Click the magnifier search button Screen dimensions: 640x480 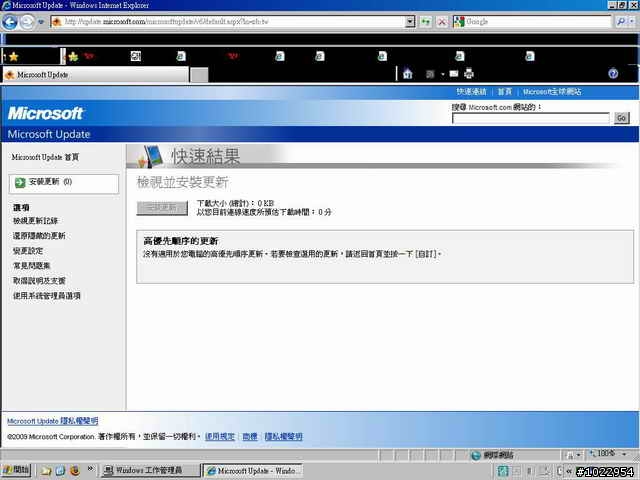[621, 22]
